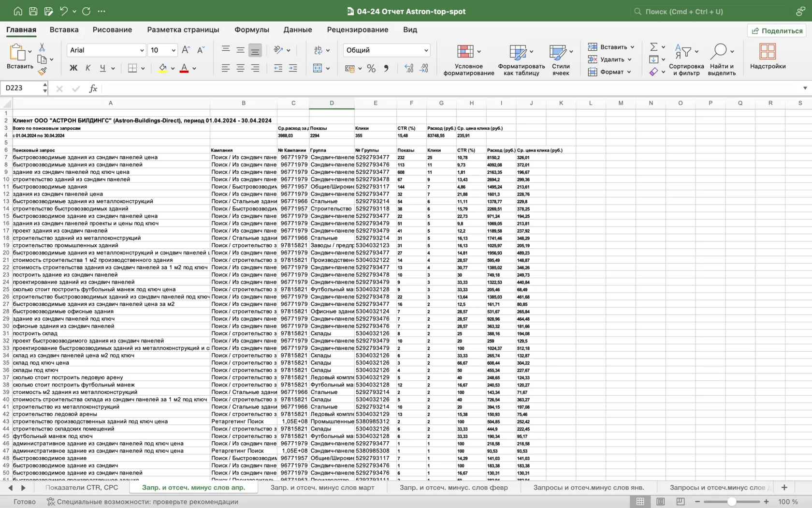Screen dimensions: 812x508
Task: Click the Increase Font Size icon
Action: [186, 50]
